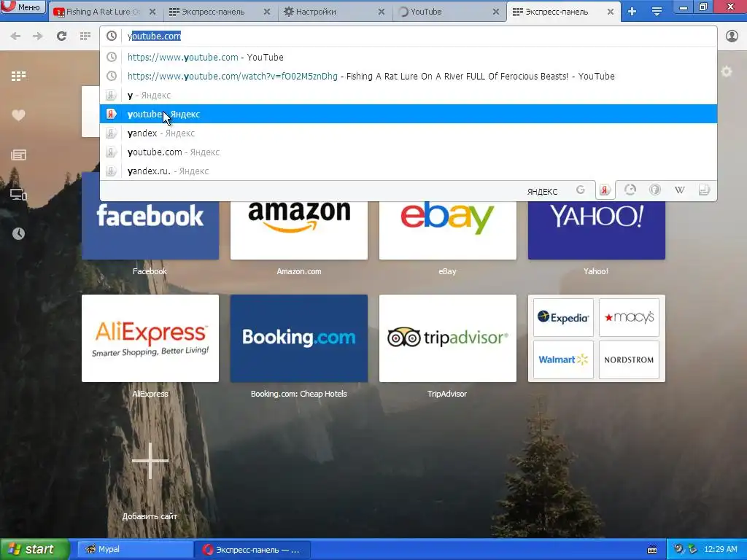Open the user profile icon beside address bar
Image resolution: width=747 pixels, height=560 pixels.
[732, 36]
